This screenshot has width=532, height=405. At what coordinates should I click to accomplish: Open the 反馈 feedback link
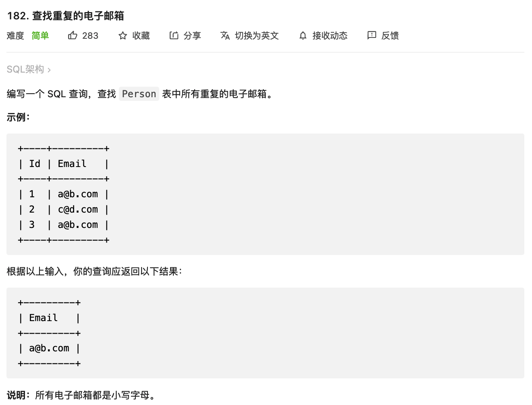point(390,36)
